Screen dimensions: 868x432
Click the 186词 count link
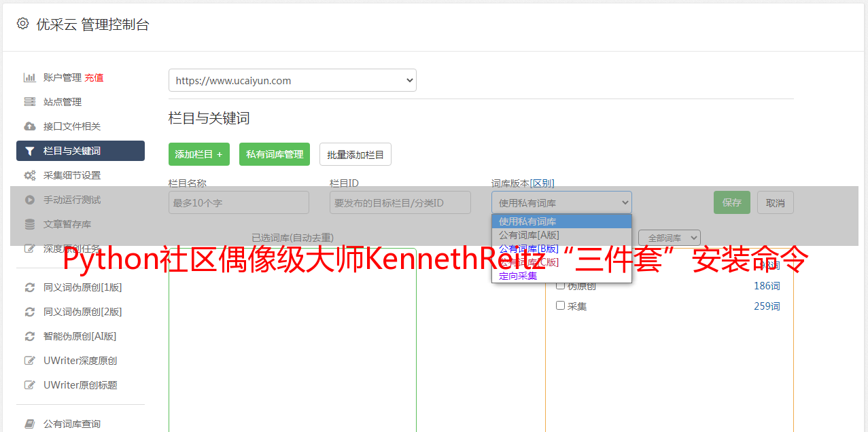tap(767, 286)
